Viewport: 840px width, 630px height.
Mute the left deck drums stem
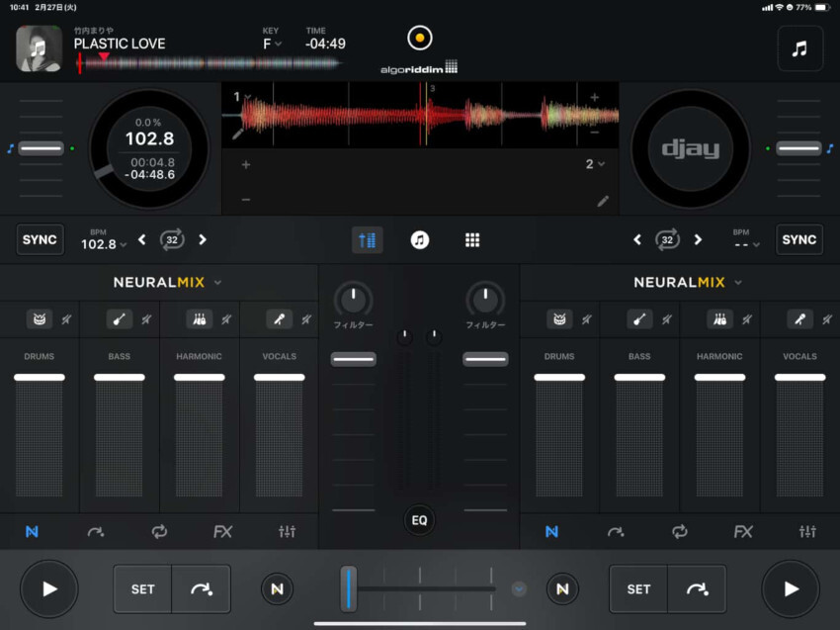coord(66,319)
